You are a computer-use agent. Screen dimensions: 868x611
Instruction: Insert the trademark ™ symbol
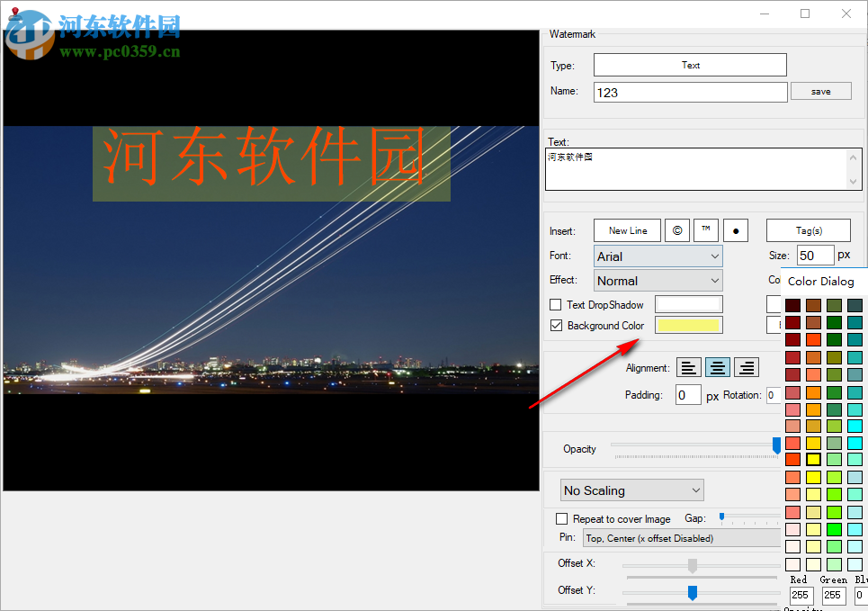[705, 230]
